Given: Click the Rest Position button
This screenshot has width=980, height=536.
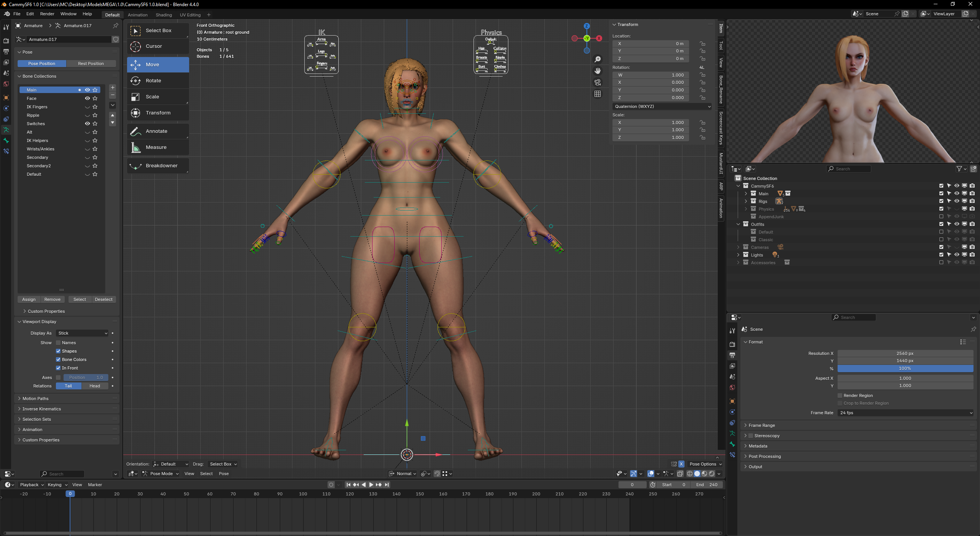Looking at the screenshot, I should coord(91,64).
